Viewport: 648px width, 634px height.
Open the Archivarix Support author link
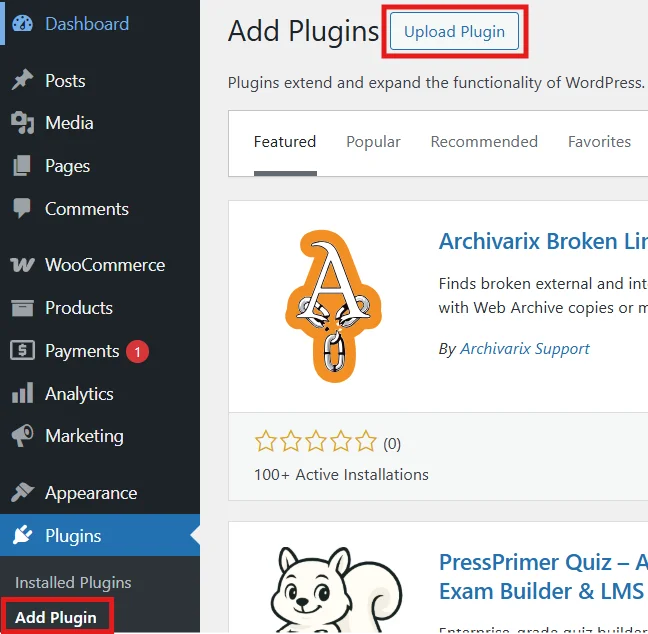[x=525, y=348]
